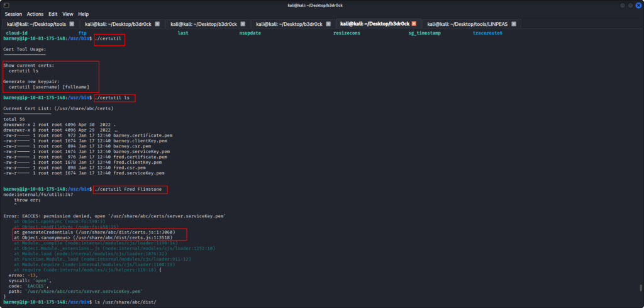Open the Edit menu

(53, 14)
